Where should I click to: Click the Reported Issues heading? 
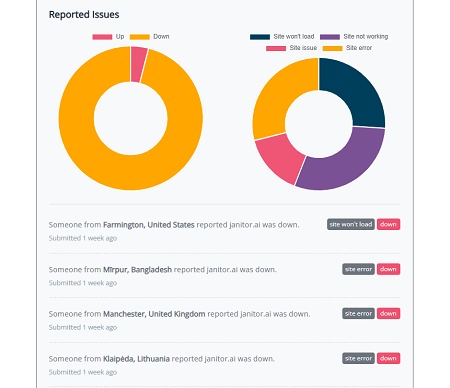(x=84, y=15)
